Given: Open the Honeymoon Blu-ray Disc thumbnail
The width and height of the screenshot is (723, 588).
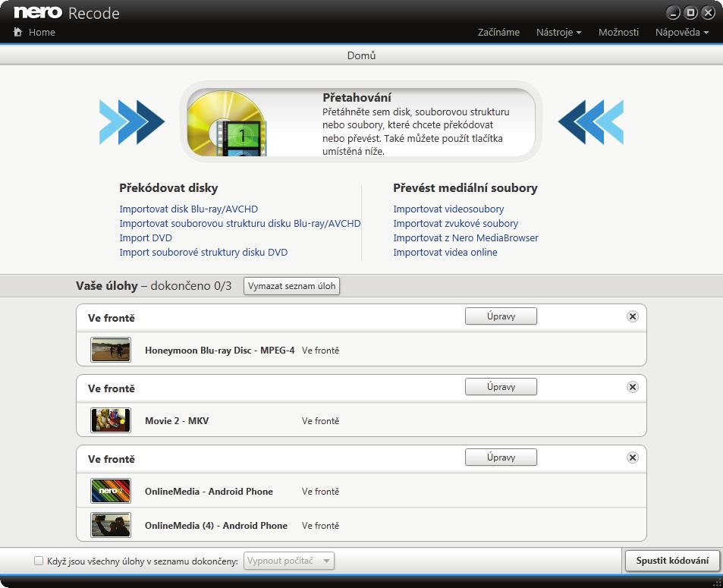Looking at the screenshot, I should click(x=111, y=350).
